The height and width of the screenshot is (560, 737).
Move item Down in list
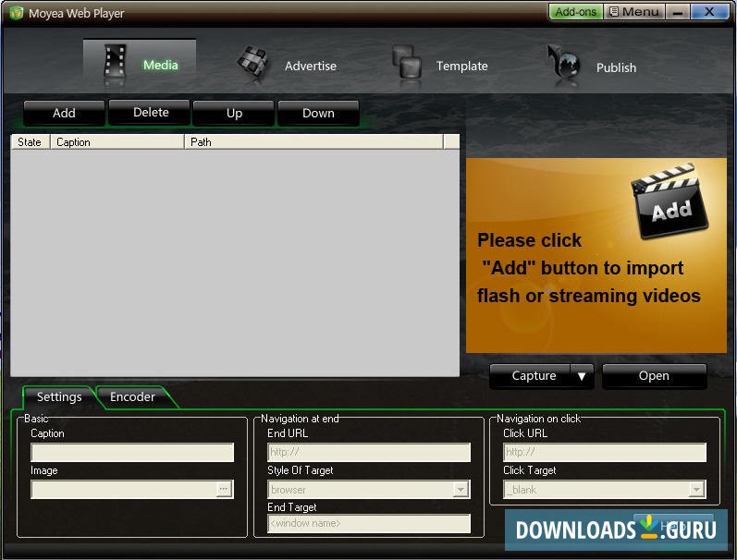point(318,114)
